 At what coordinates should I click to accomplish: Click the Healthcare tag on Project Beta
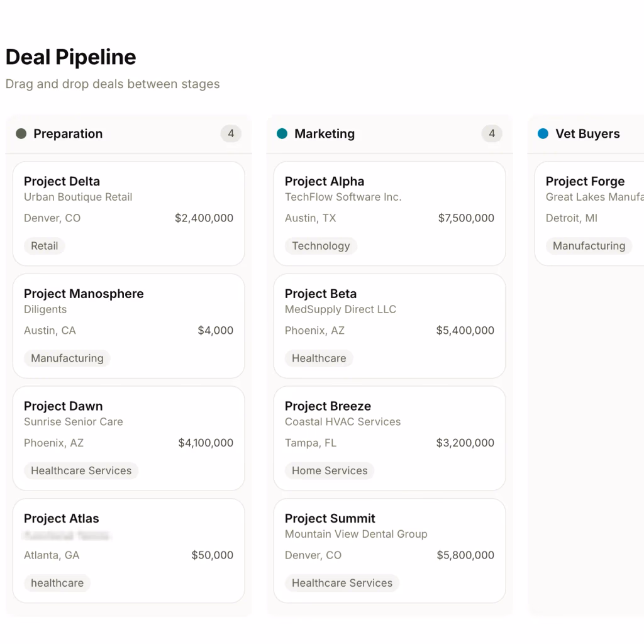(x=319, y=358)
